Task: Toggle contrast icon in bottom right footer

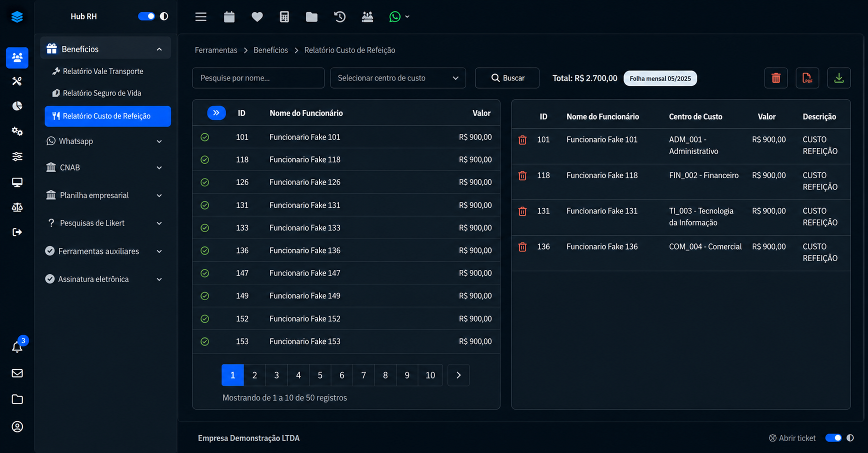Action: click(x=850, y=438)
